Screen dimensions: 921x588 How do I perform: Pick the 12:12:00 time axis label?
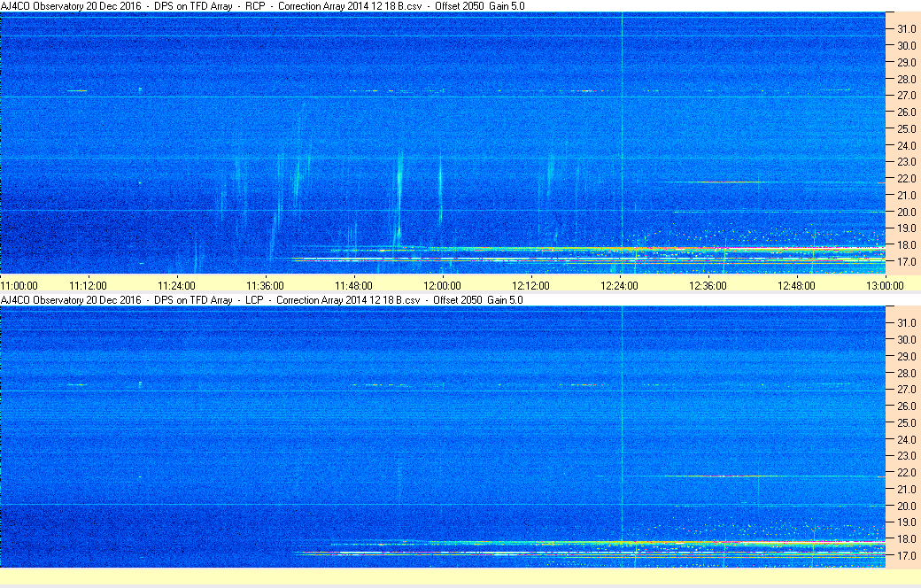click(x=531, y=285)
